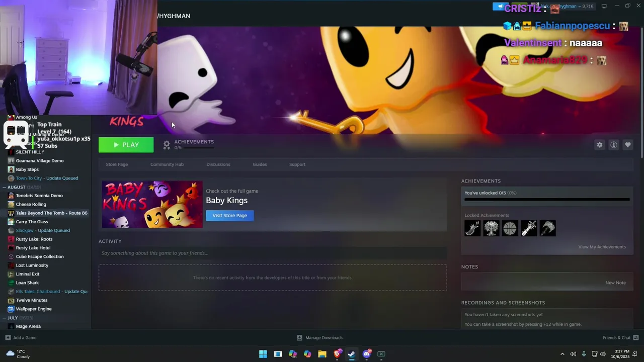
Task: Open Discord from the taskbar
Action: (366, 354)
